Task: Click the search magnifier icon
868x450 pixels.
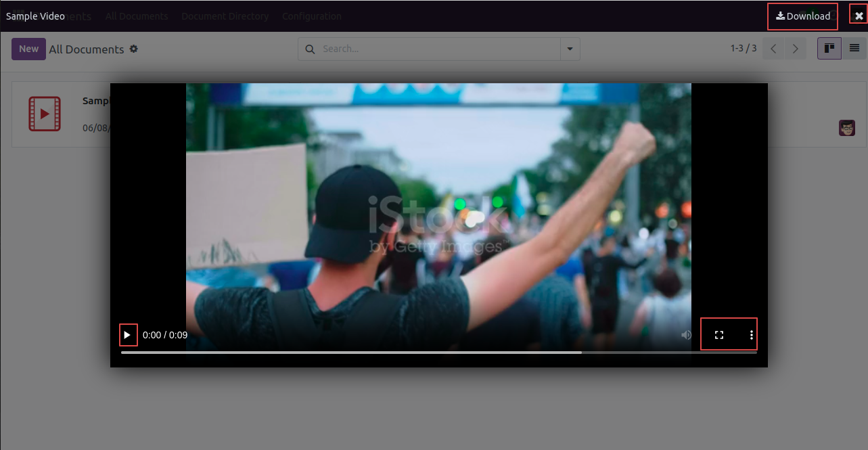Action: (311, 49)
